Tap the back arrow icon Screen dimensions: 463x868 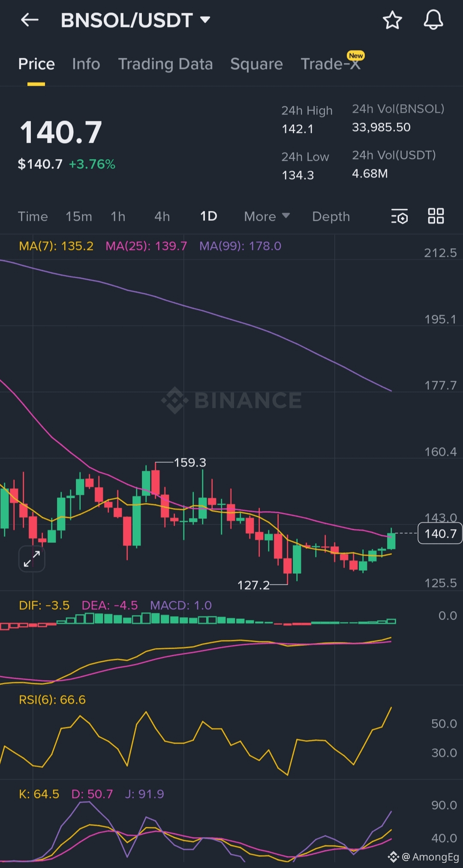point(30,20)
